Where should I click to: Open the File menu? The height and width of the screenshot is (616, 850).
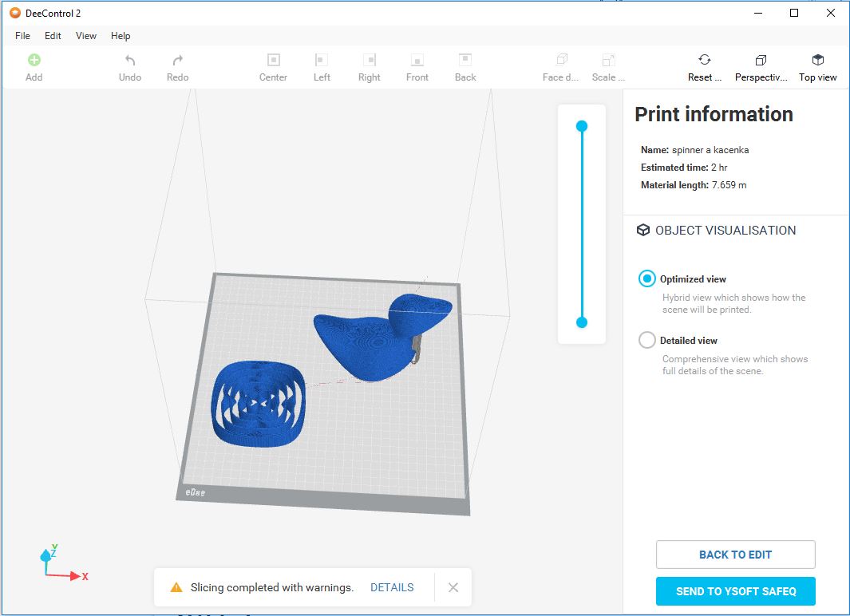(22, 36)
